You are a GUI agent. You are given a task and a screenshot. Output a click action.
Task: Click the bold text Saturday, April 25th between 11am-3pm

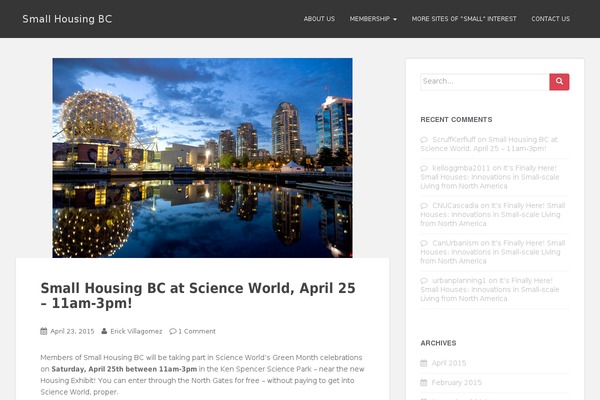pyautogui.click(x=124, y=369)
